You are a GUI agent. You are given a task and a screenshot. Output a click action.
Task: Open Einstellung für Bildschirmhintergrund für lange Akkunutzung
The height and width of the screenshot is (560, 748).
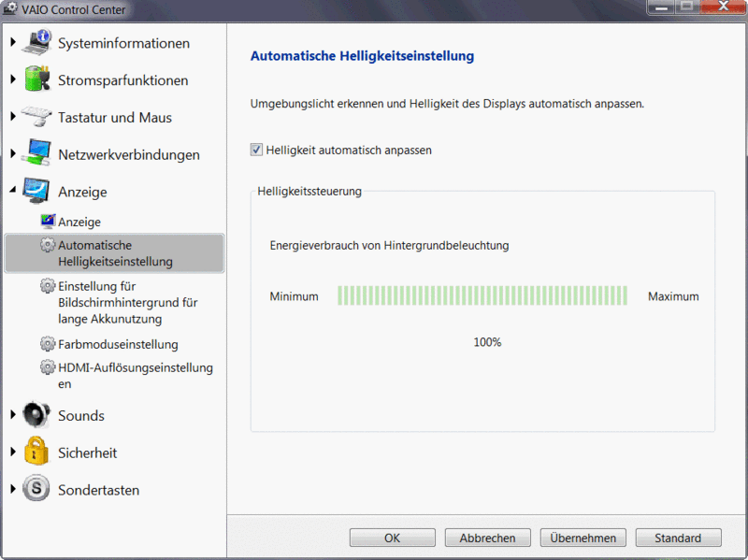point(127,302)
